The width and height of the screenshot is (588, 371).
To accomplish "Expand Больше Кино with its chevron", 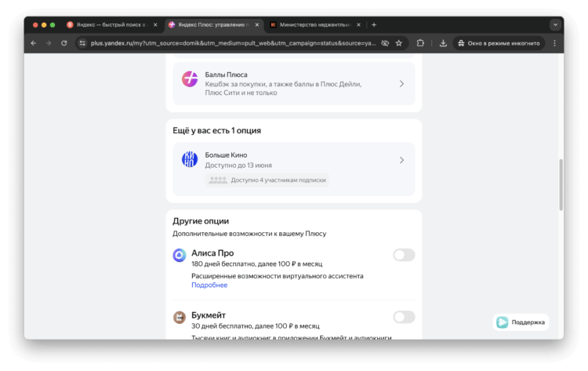I will (401, 160).
